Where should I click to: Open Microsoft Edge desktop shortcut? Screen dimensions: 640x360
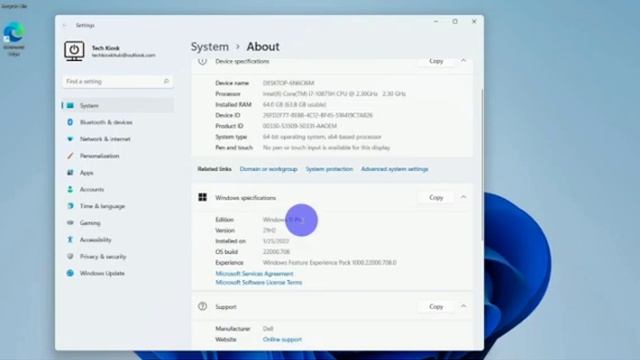pos(14,39)
